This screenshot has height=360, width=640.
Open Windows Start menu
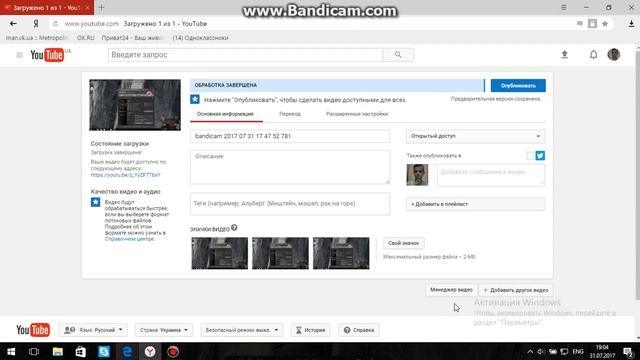11,351
